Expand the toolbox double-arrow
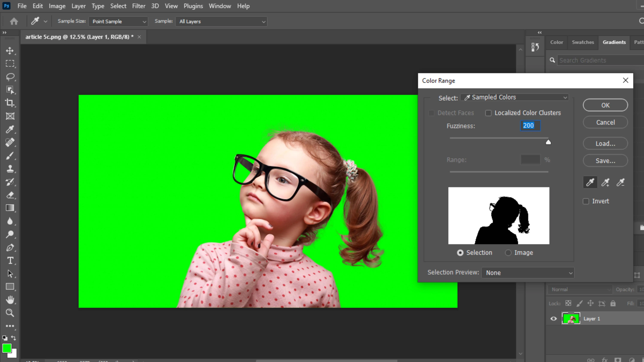 tap(5, 32)
